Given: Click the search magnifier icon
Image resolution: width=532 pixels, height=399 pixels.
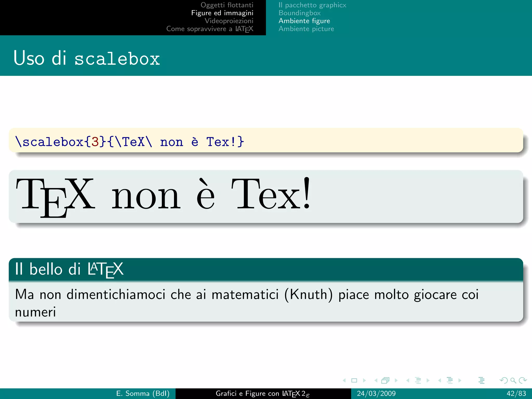Looking at the screenshot, I should click(513, 381).
